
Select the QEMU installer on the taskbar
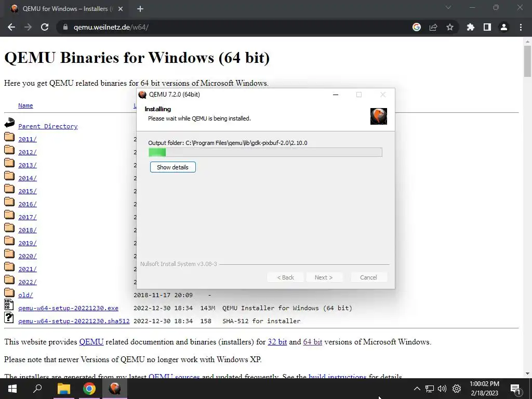(x=115, y=389)
